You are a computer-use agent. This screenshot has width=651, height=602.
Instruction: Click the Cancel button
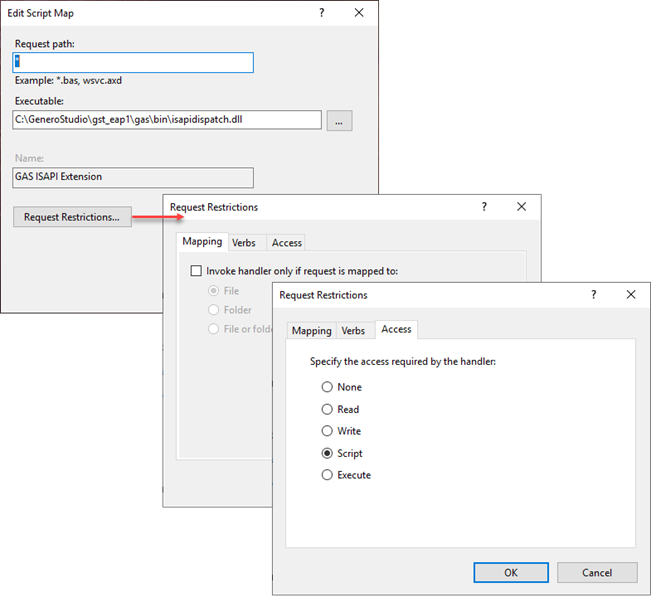(597, 573)
